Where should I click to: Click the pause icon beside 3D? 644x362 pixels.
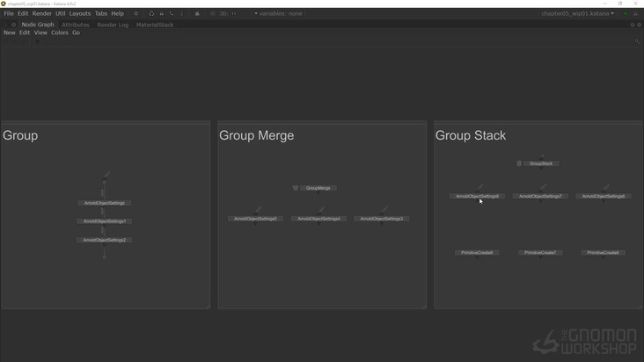234,13
